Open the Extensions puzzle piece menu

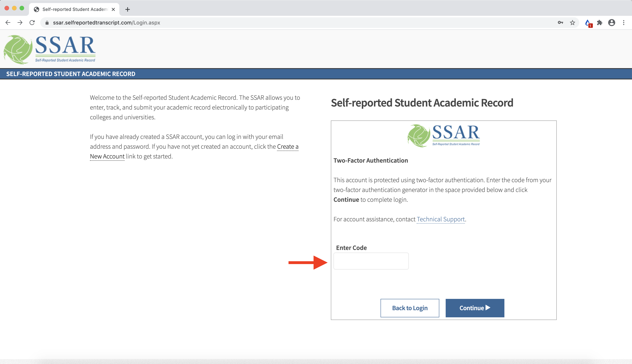tap(599, 23)
